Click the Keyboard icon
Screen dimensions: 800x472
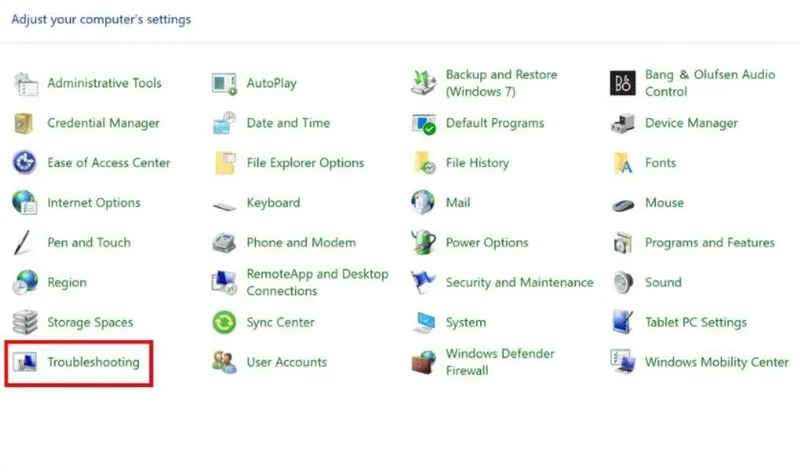click(x=224, y=206)
